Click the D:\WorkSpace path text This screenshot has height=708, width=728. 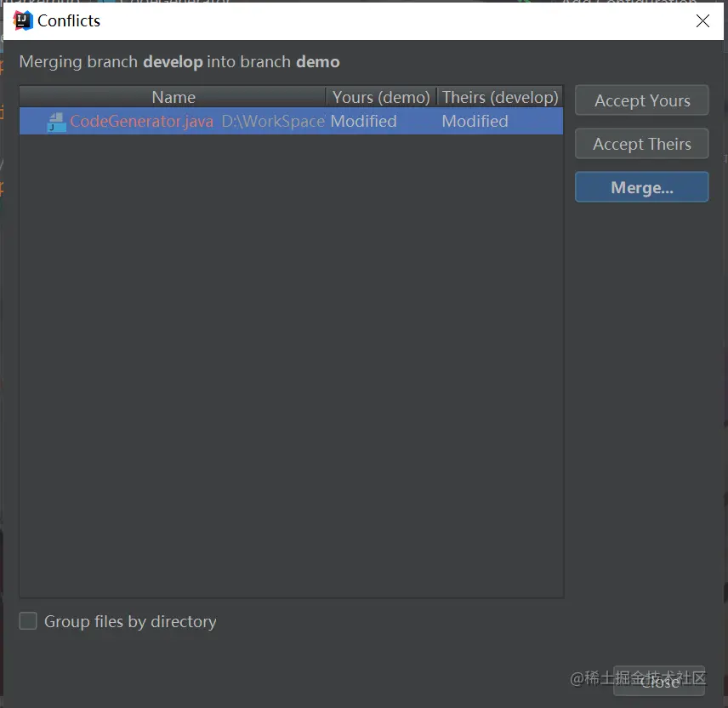tap(273, 121)
